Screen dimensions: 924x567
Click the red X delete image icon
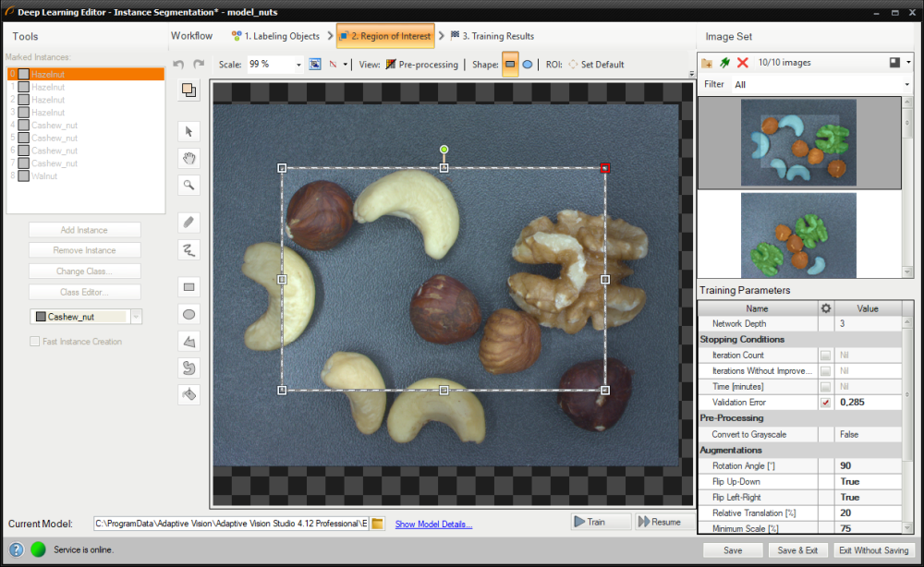coord(743,63)
